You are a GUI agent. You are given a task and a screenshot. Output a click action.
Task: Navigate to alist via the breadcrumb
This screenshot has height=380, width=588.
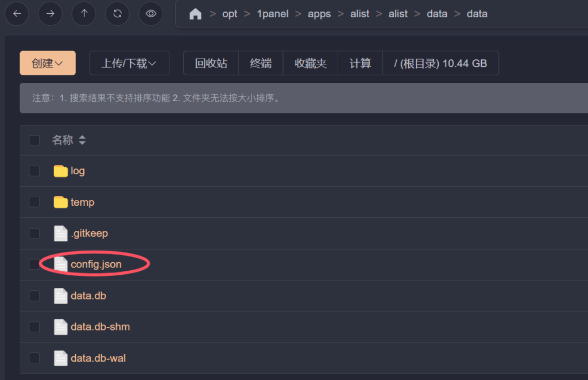(x=360, y=14)
